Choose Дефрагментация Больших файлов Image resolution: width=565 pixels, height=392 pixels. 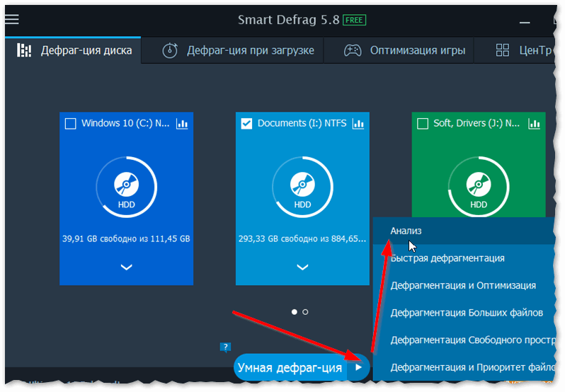[x=464, y=313]
